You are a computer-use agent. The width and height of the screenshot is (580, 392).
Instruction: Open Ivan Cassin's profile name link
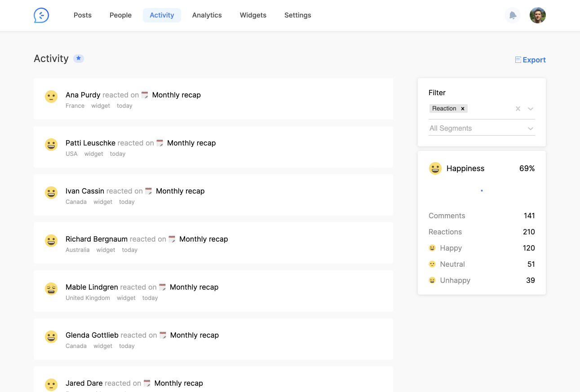point(85,191)
